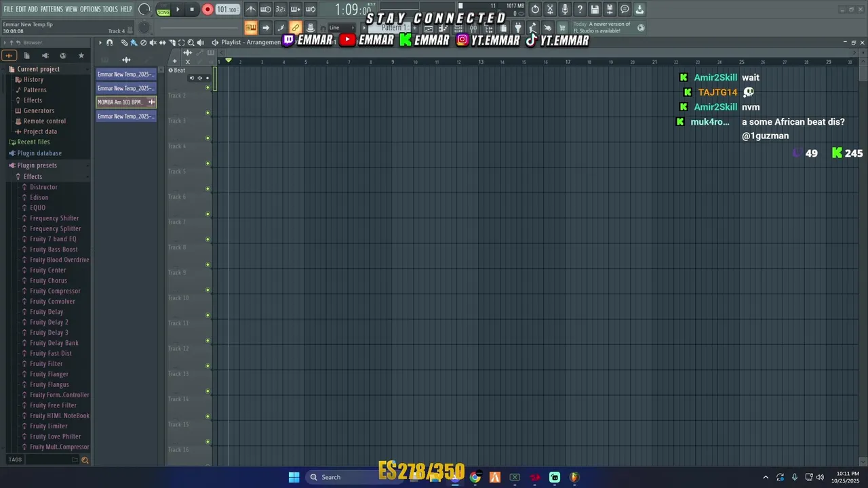Select the Draw pencil tool in Playlist
868x488 pixels.
pos(124,43)
